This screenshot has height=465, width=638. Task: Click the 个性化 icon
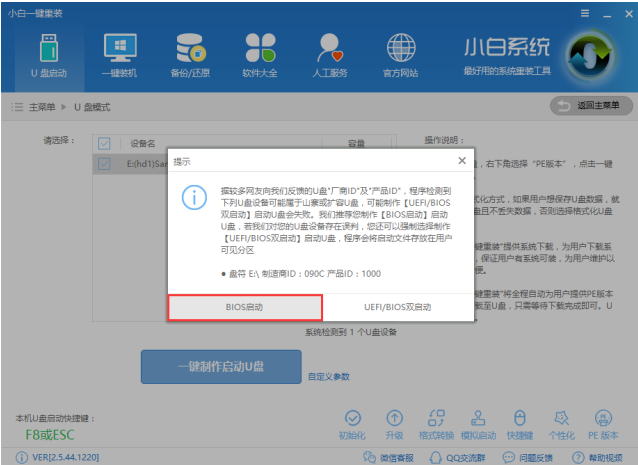(x=562, y=425)
